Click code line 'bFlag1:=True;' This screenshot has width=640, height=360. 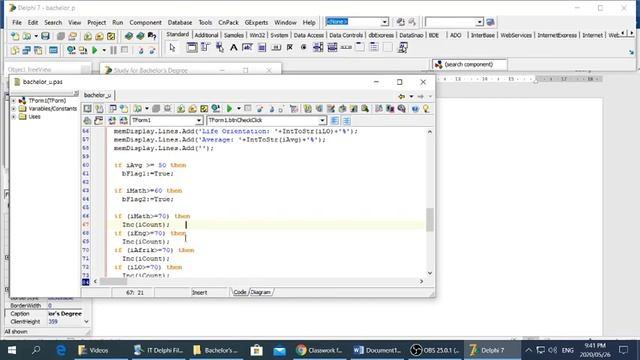tap(148, 174)
